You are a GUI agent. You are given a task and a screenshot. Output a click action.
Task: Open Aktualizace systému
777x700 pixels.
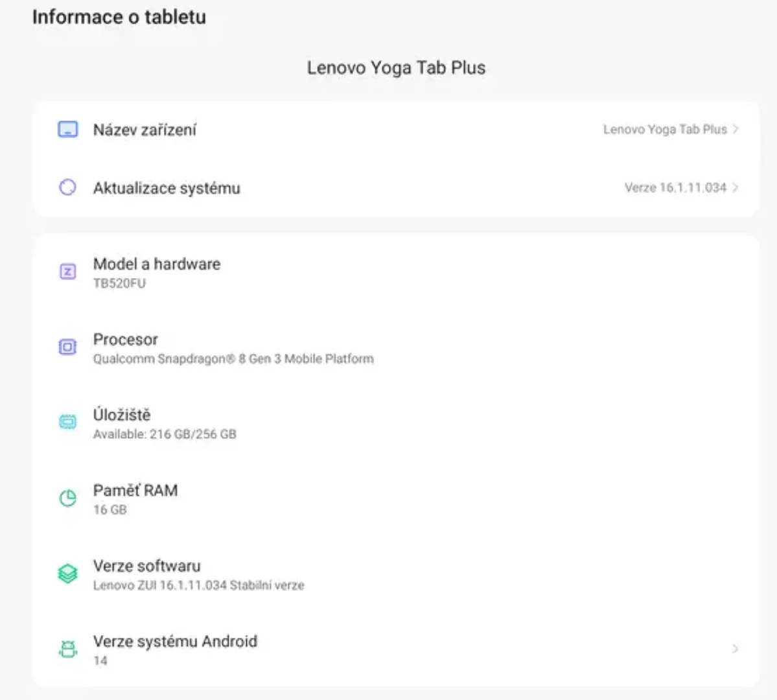coord(396,187)
